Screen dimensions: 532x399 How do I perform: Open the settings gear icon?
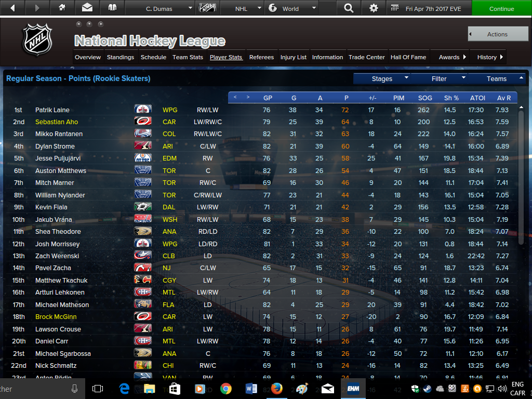tap(374, 8)
